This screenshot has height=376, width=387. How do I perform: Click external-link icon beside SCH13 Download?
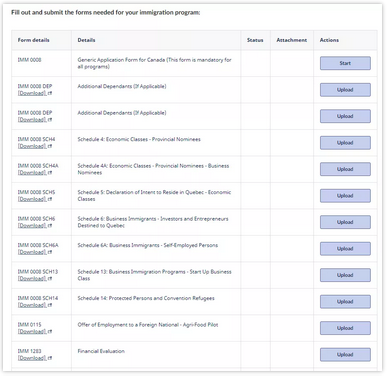50,279
